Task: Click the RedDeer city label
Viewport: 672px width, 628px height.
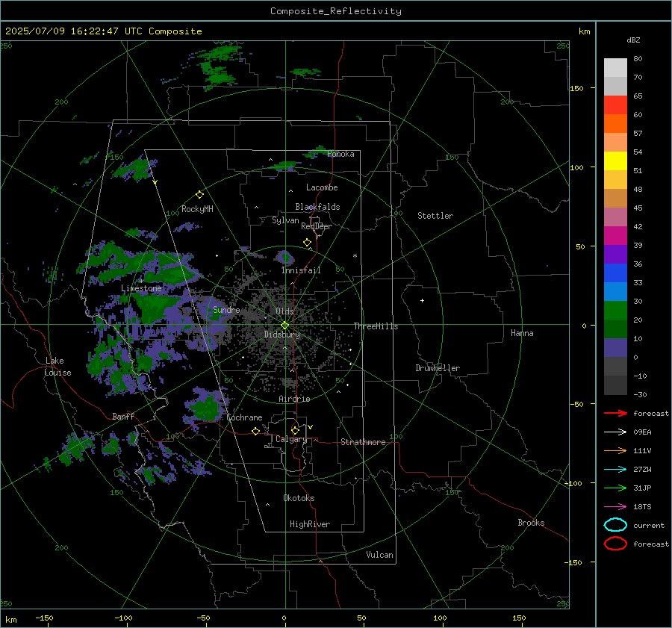Action: point(317,226)
